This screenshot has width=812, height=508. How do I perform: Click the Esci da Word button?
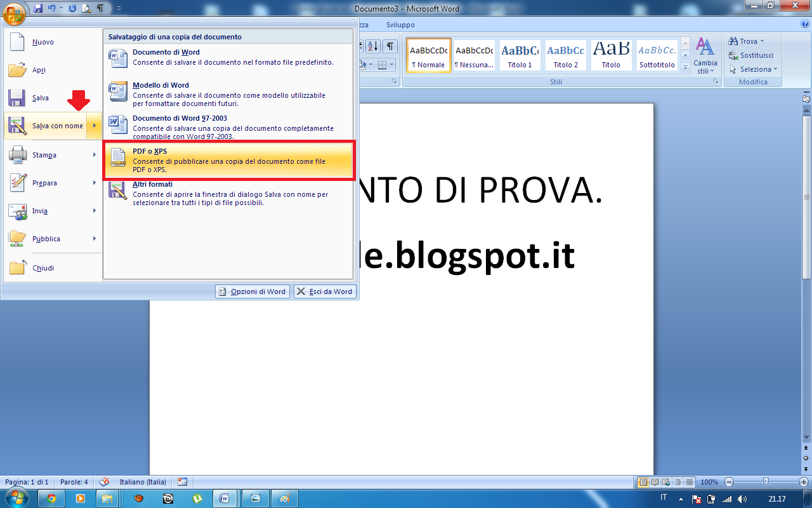(325, 291)
